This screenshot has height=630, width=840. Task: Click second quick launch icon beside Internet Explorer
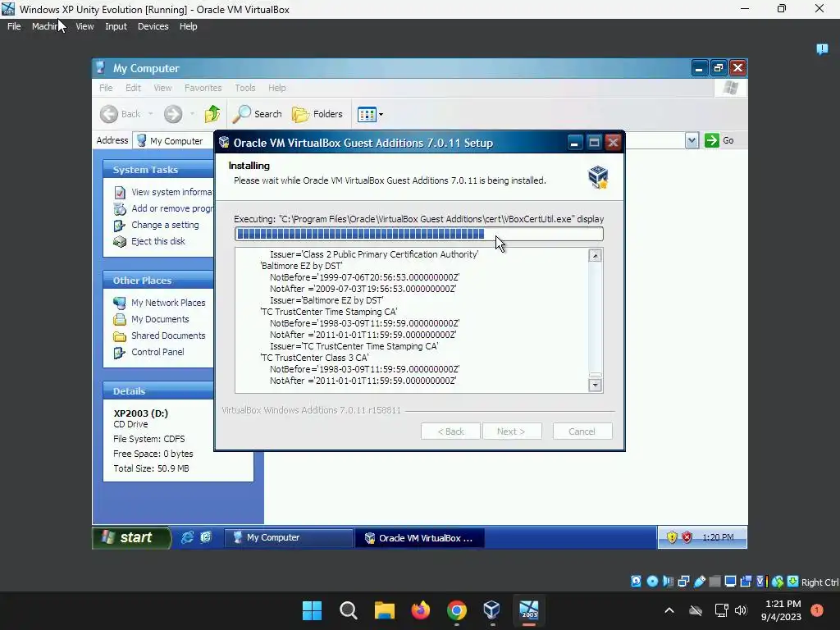click(x=206, y=537)
